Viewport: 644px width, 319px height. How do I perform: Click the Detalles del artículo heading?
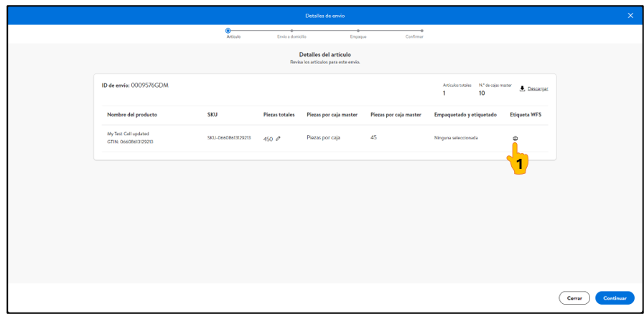pyautogui.click(x=325, y=55)
